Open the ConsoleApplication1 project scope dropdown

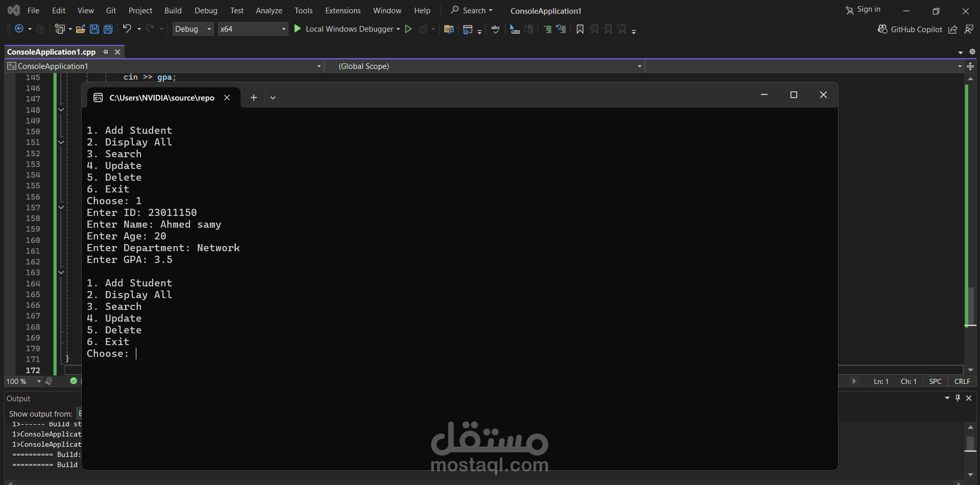point(164,66)
